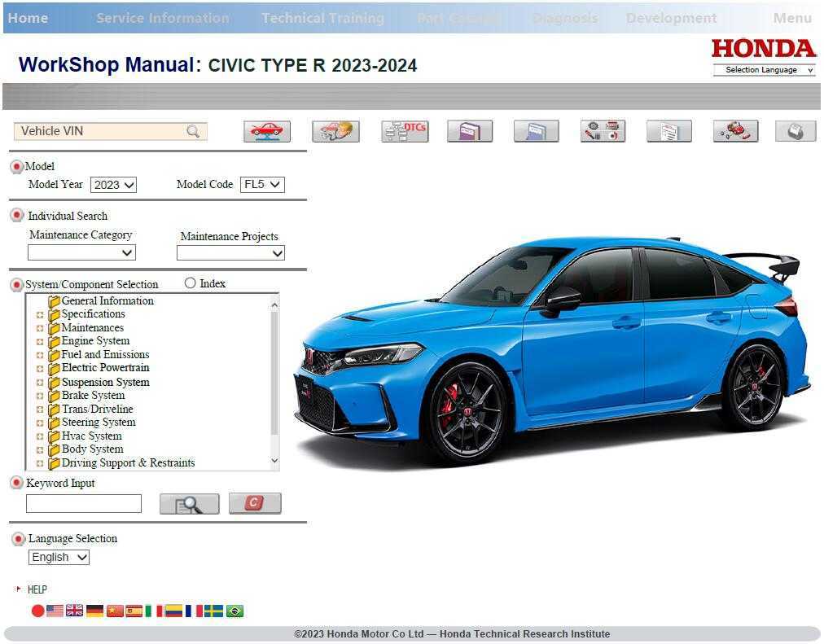This screenshot has width=824, height=644.
Task: Open Driving Support & Restraints folder
Action: (121, 462)
